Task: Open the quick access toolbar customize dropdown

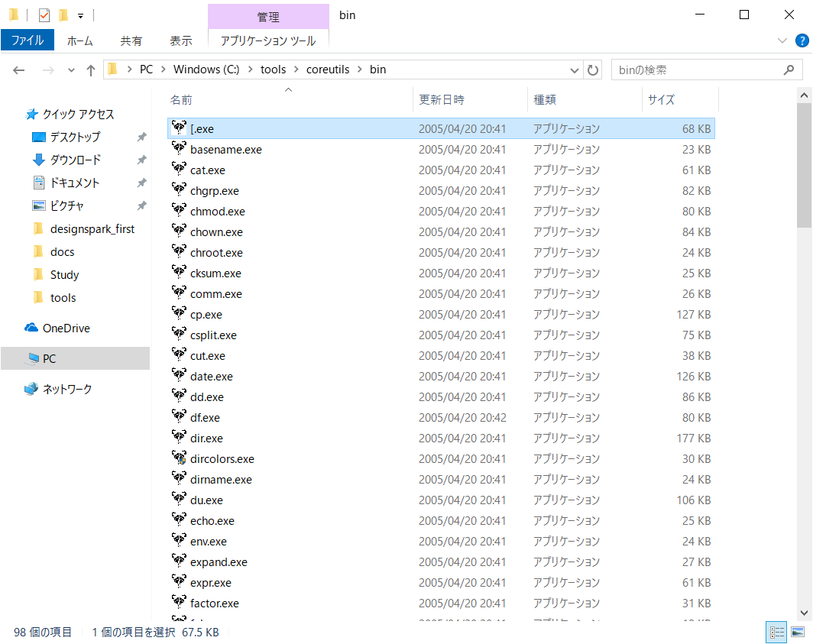Action: (80, 16)
